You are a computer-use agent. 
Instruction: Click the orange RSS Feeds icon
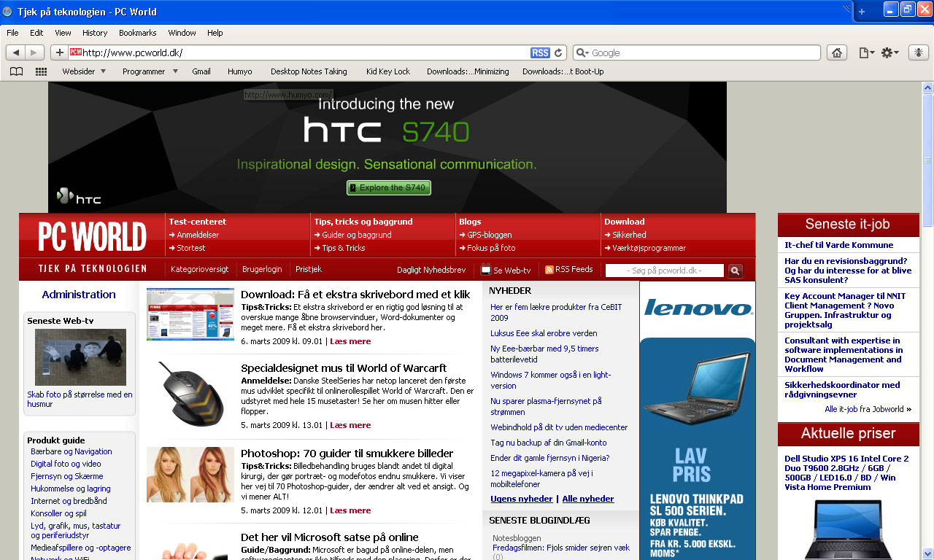[x=549, y=270]
